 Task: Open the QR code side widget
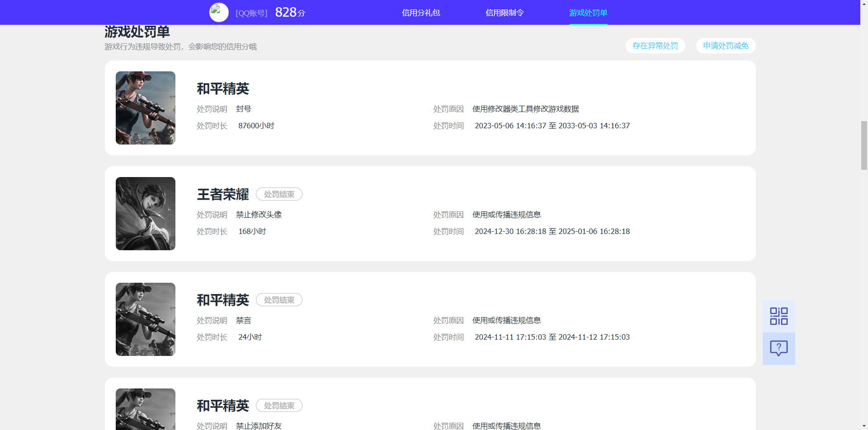[x=778, y=316]
